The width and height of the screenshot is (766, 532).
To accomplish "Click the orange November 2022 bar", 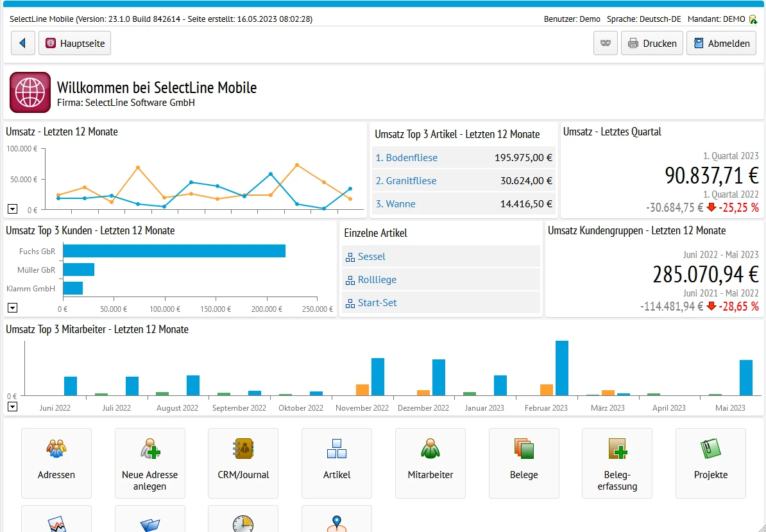I will pos(362,390).
